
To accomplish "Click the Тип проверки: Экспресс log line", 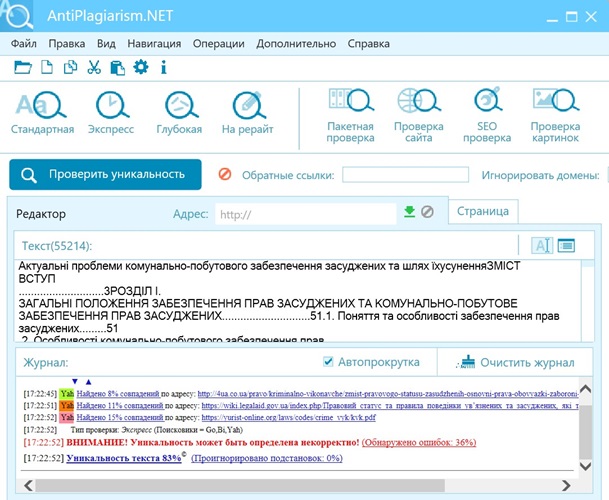I will 157,430.
